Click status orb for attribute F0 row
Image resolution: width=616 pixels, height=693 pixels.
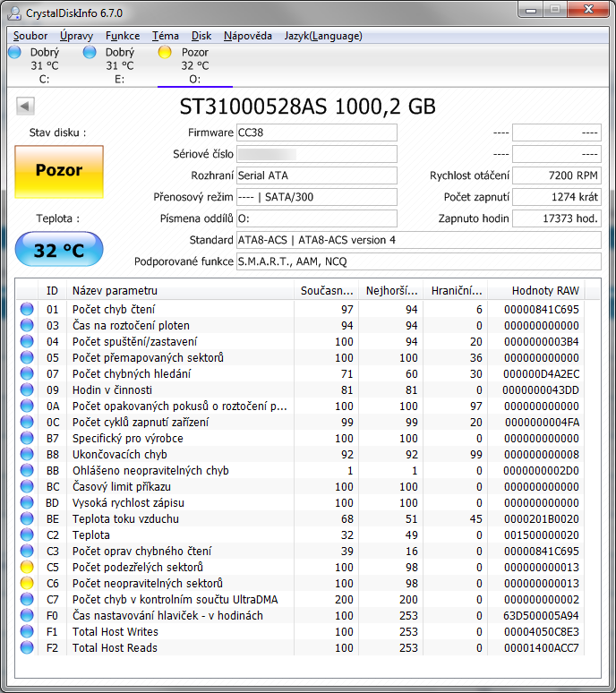[27, 616]
